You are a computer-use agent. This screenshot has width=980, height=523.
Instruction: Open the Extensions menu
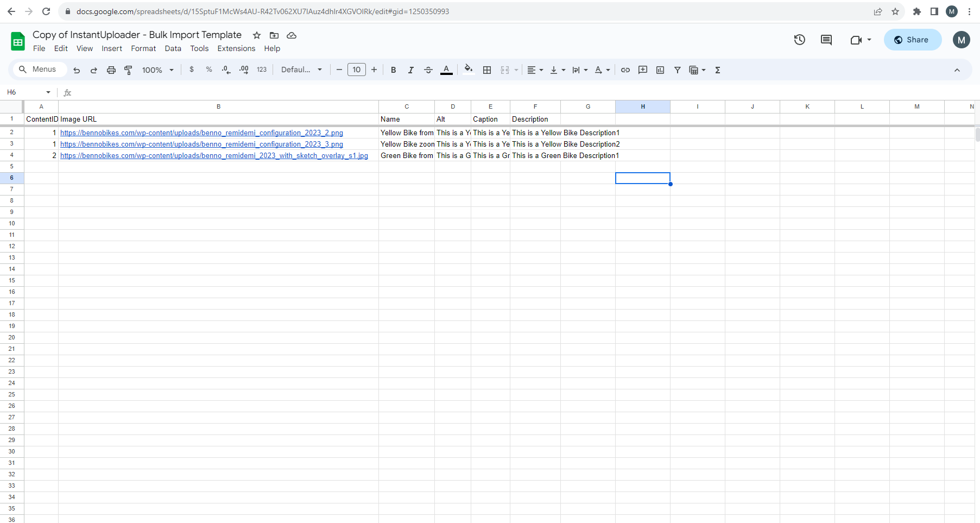tap(236, 48)
